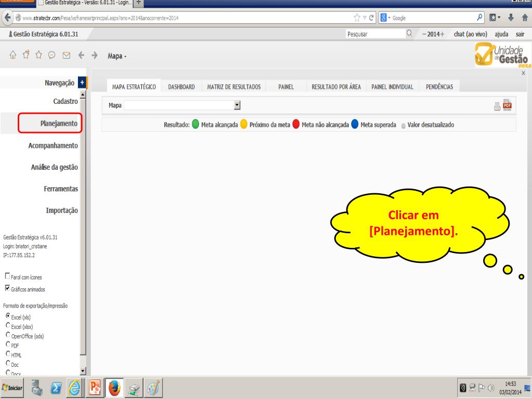This screenshot has width=532, height=399.
Task: Click the Iniciar start button
Action: click(x=12, y=388)
